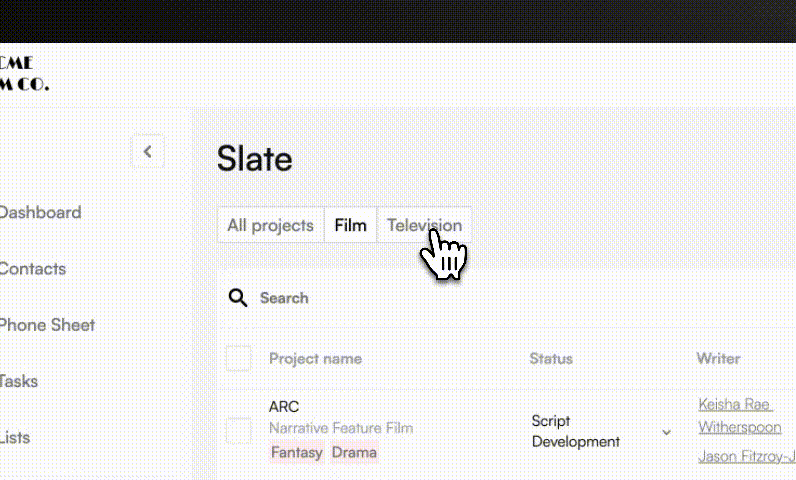Go to Contacts in the sidebar
This screenshot has width=796, height=480.
tap(33, 268)
